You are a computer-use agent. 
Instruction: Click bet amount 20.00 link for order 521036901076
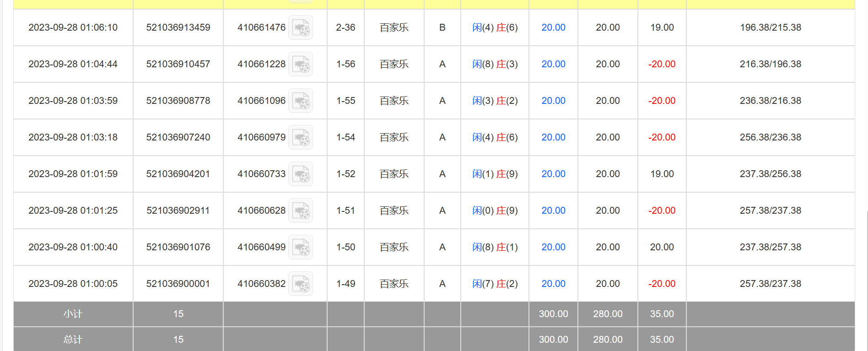click(x=553, y=247)
